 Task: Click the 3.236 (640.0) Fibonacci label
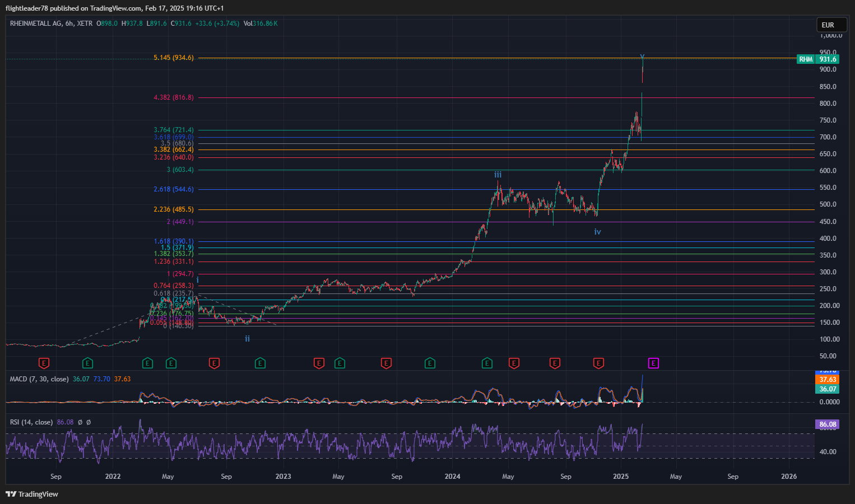(174, 157)
